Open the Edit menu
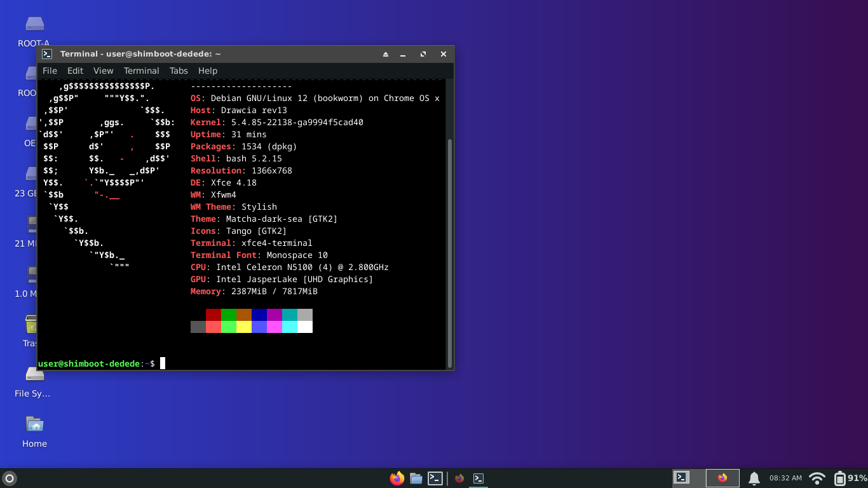Screen dimensions: 868x488 pyautogui.click(x=75, y=71)
